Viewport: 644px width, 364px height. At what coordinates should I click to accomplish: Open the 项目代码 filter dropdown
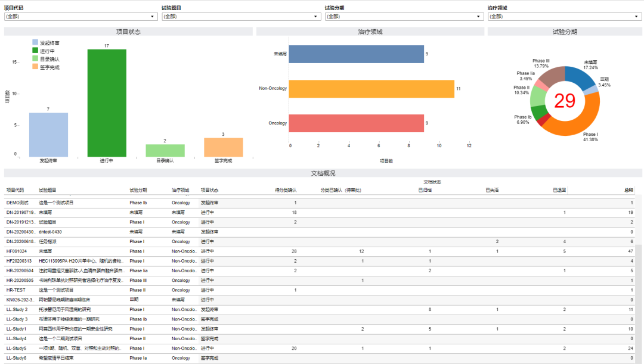point(81,17)
